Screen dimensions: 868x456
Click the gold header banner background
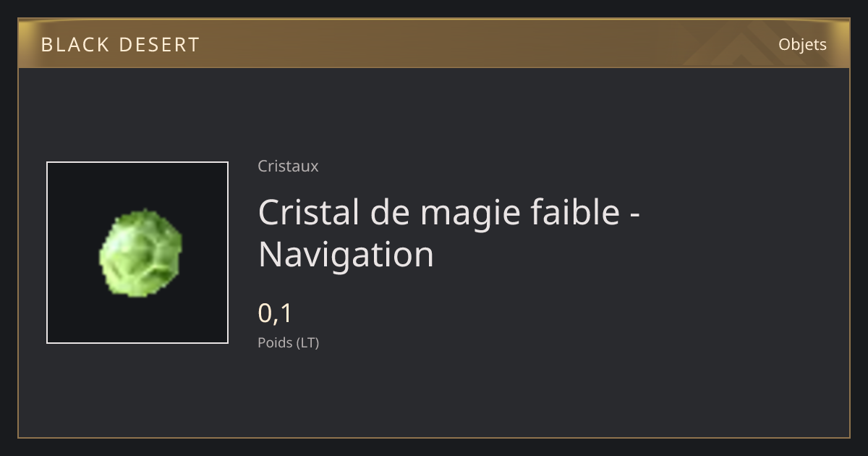click(434, 44)
